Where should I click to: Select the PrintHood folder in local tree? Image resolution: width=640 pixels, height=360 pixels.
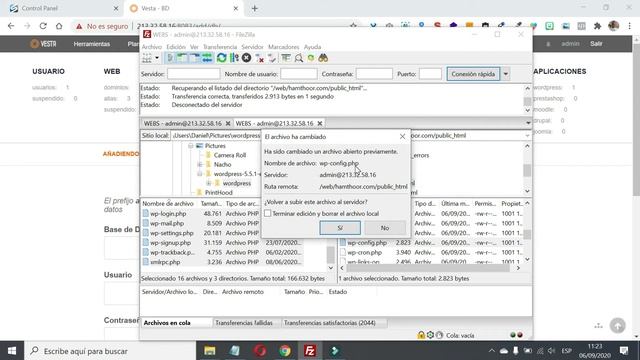[x=218, y=193]
